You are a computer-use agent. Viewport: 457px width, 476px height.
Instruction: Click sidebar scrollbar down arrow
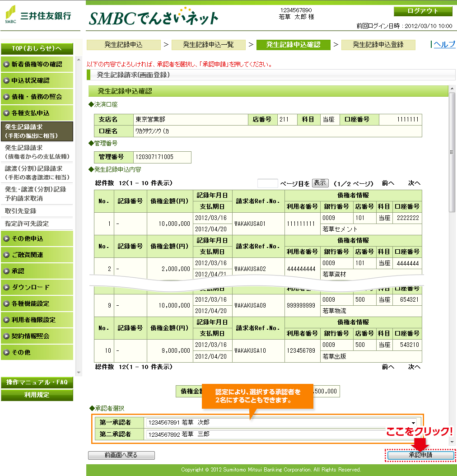click(79, 373)
